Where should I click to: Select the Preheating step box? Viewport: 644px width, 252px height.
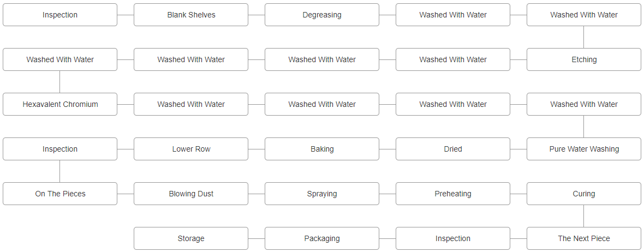[453, 194]
